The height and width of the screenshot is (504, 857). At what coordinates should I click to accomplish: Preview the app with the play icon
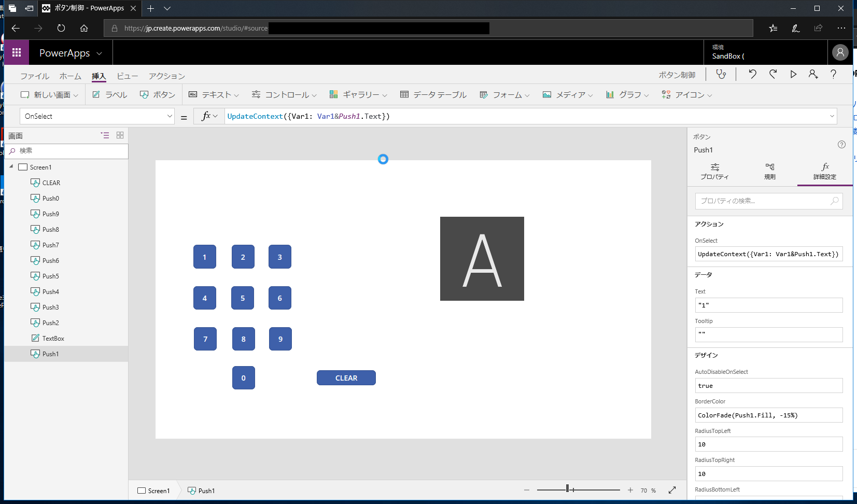point(793,74)
